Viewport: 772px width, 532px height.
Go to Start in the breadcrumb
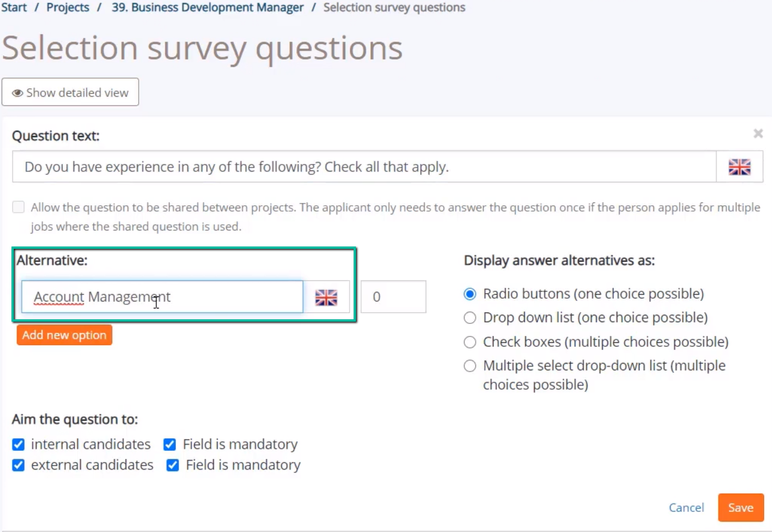coord(14,7)
